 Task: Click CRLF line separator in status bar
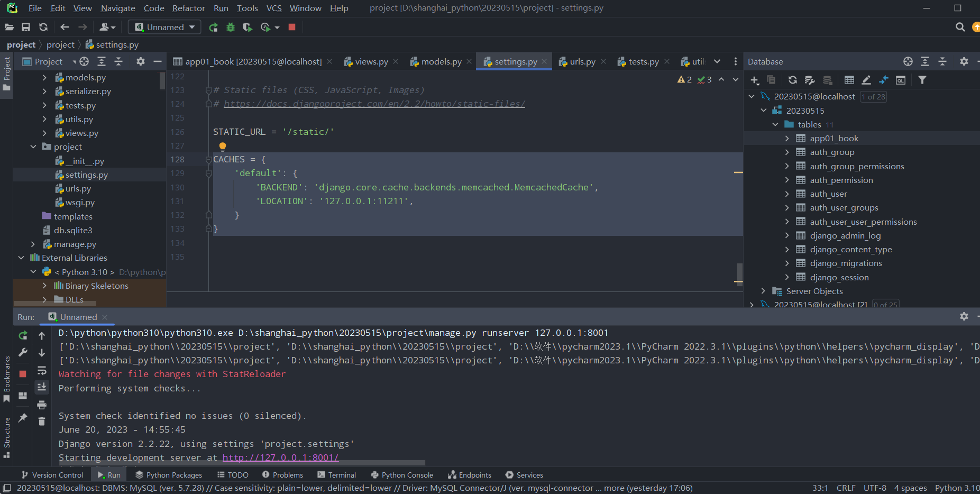point(846,488)
